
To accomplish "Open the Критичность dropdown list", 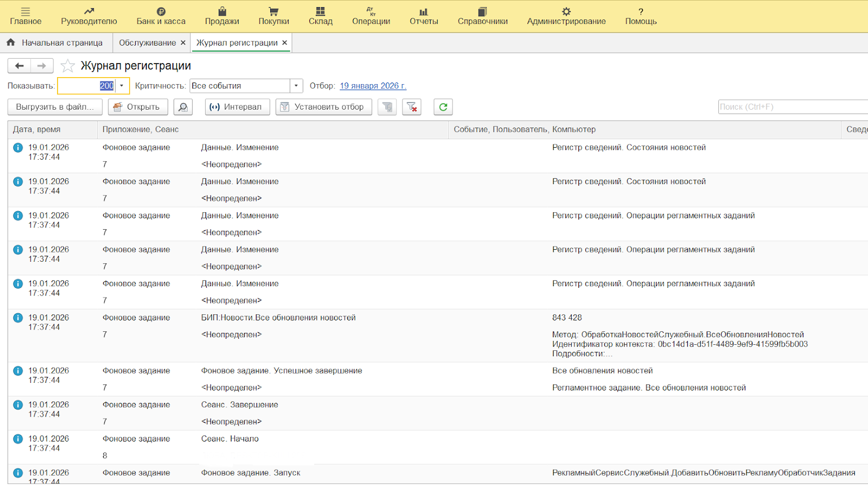I will 296,86.
